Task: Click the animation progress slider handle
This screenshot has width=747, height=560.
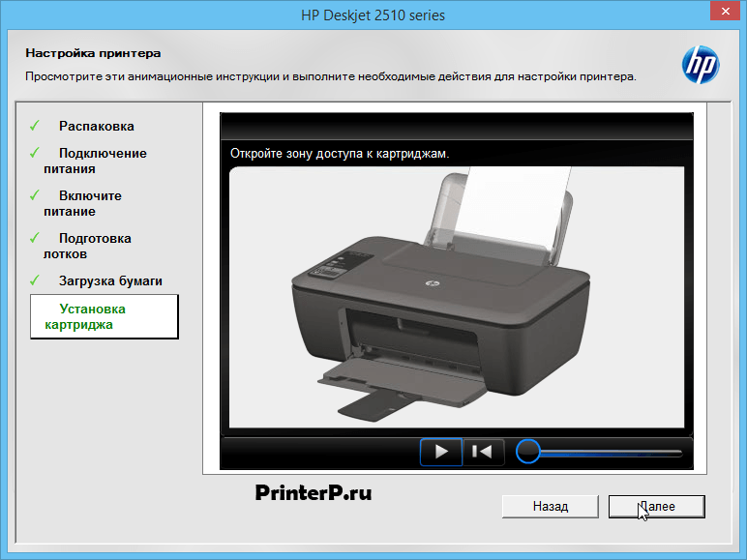Action: [528, 452]
